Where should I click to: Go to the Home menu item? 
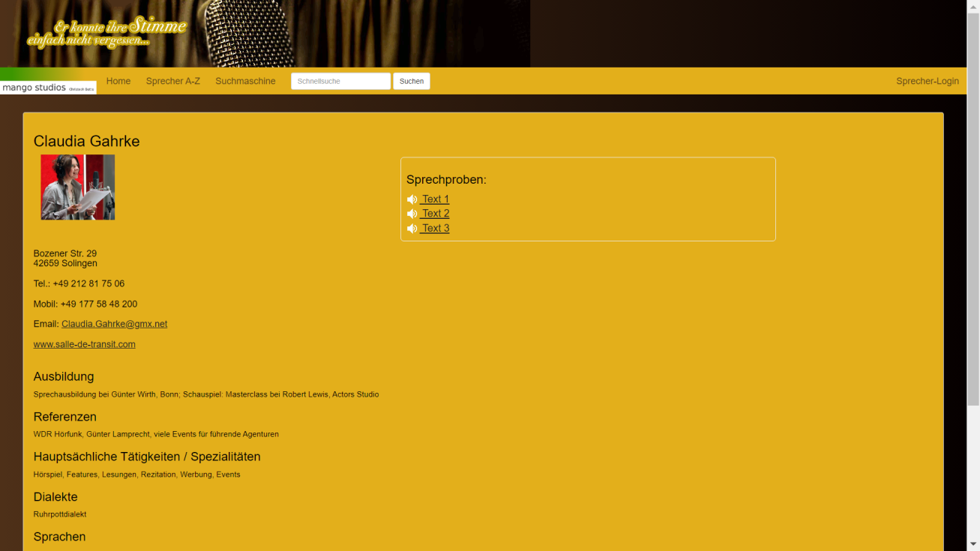point(118,81)
